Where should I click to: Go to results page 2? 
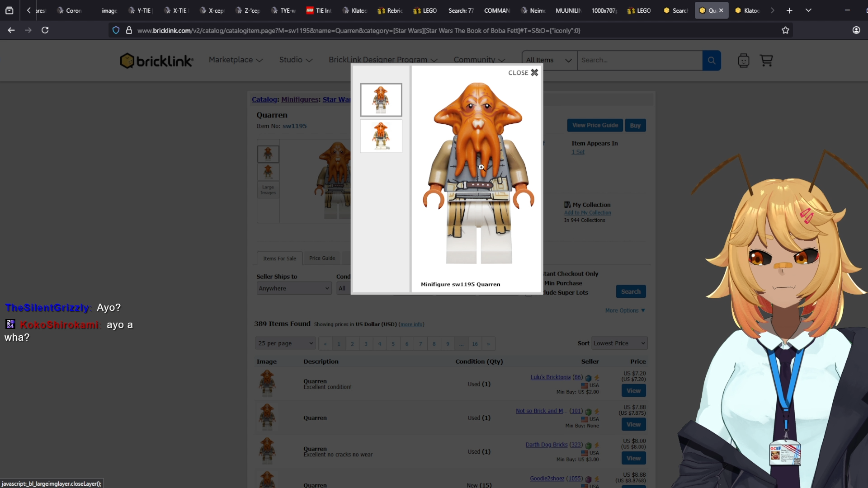[x=352, y=344]
